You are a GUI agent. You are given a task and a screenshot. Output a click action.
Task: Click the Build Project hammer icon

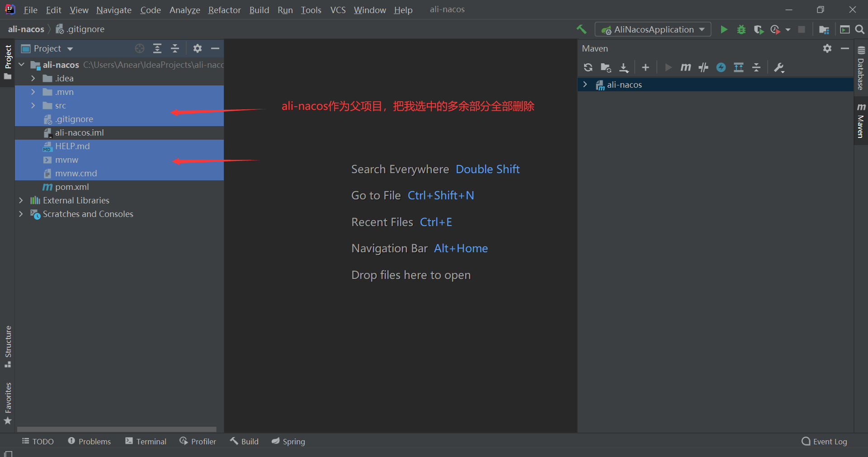[581, 29]
